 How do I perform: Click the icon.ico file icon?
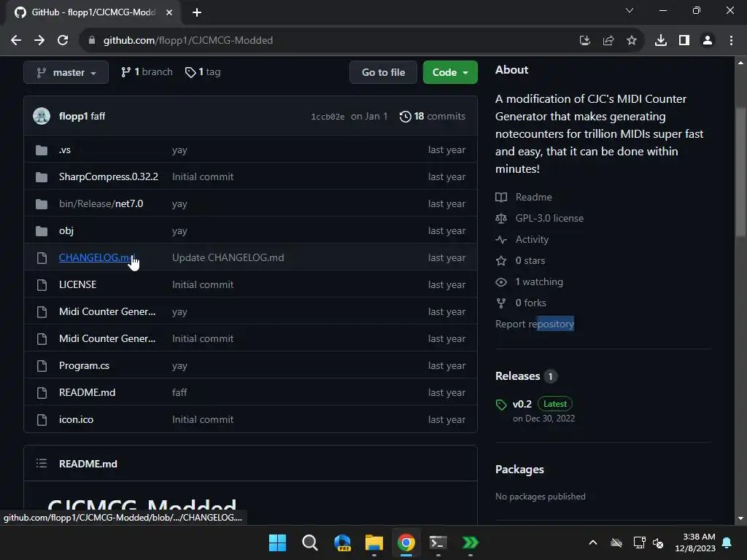click(42, 420)
